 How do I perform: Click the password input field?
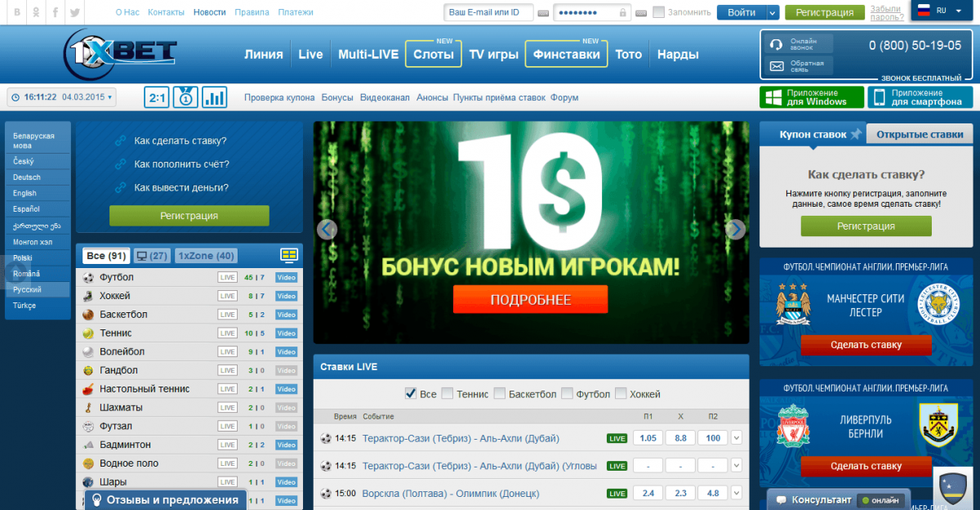coord(592,12)
